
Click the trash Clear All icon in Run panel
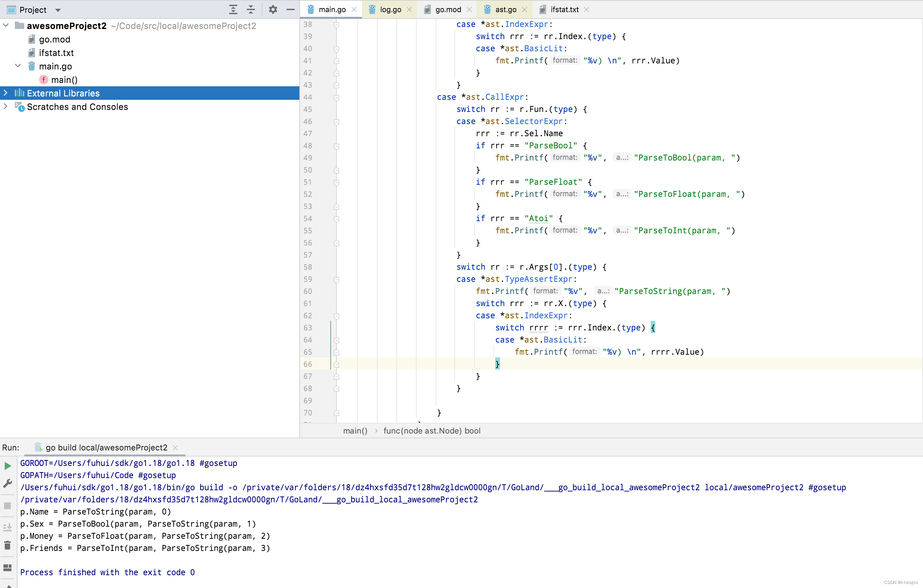(8, 545)
